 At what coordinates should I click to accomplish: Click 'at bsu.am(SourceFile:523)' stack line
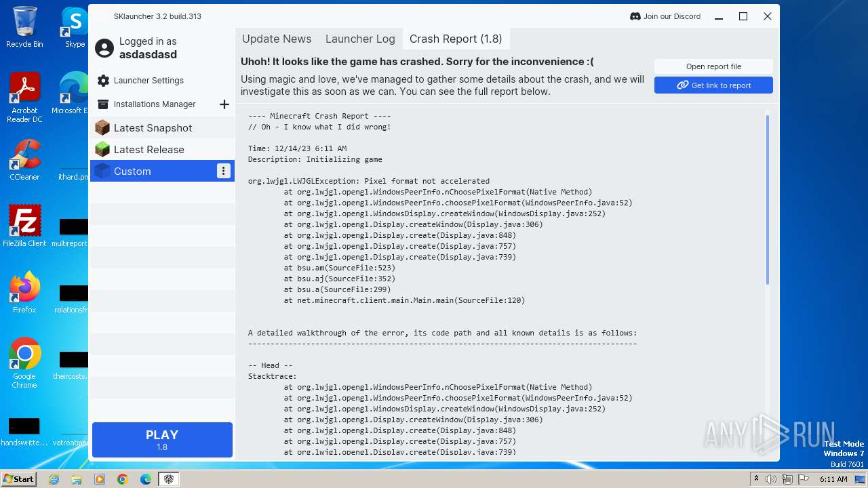coord(339,268)
